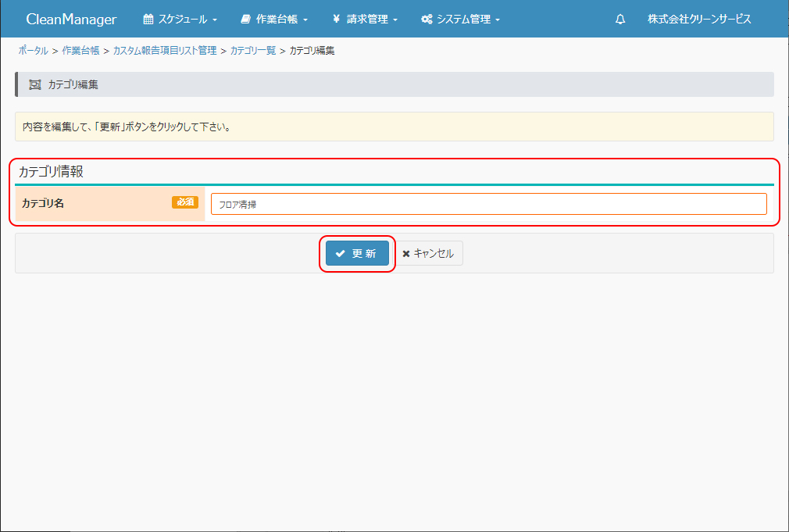The width and height of the screenshot is (789, 532).
Task: Click the checkmark icon on 更新 button
Action: (x=341, y=254)
